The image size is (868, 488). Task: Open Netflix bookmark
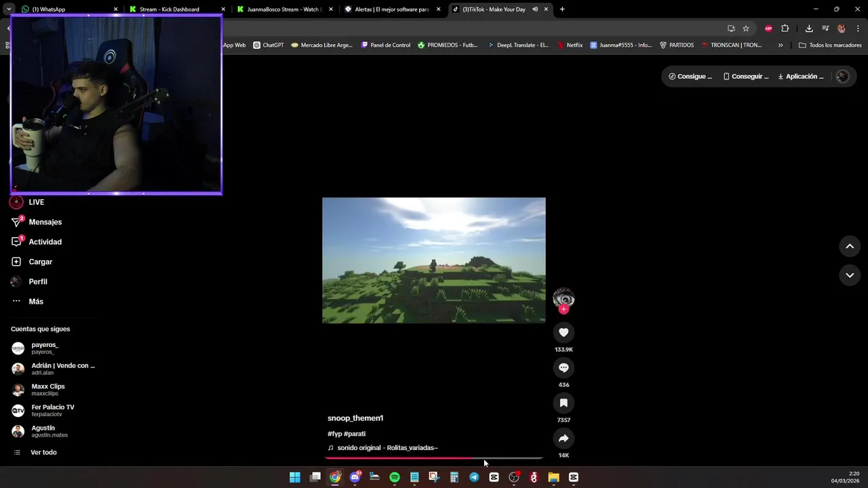click(570, 45)
